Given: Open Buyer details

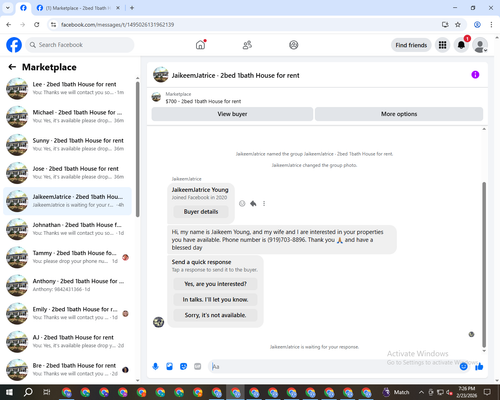Looking at the screenshot, I should click(201, 212).
